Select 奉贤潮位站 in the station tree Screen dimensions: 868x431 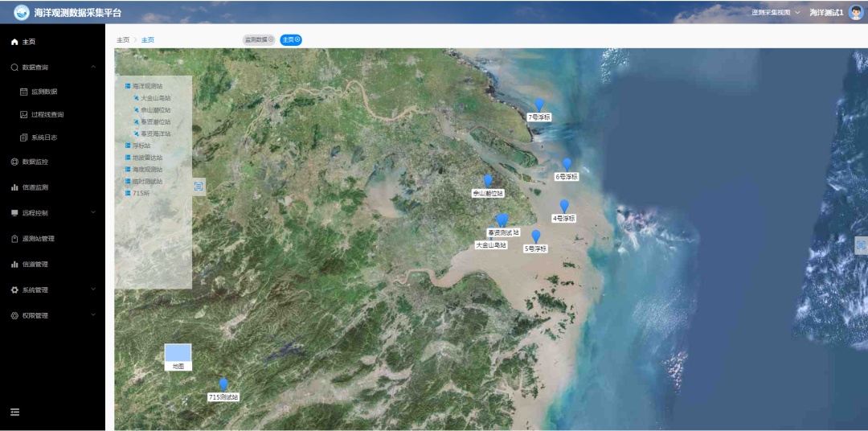(x=156, y=122)
